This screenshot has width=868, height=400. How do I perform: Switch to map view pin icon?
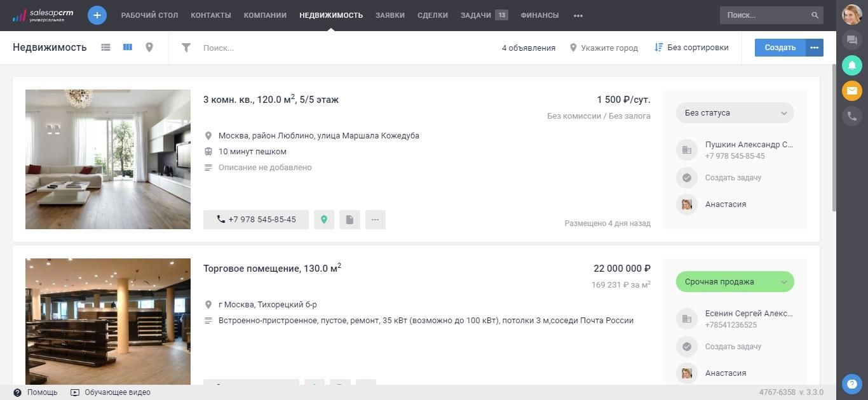tap(149, 48)
